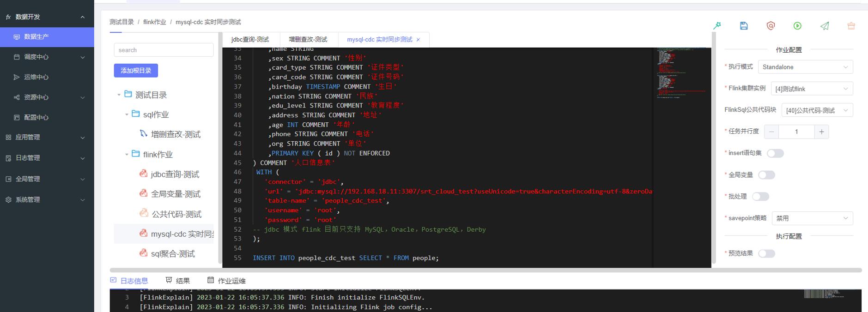This screenshot has height=312, width=868.
Task: Close the mysql-cdc 实时同步测试 tab
Action: pyautogui.click(x=418, y=40)
